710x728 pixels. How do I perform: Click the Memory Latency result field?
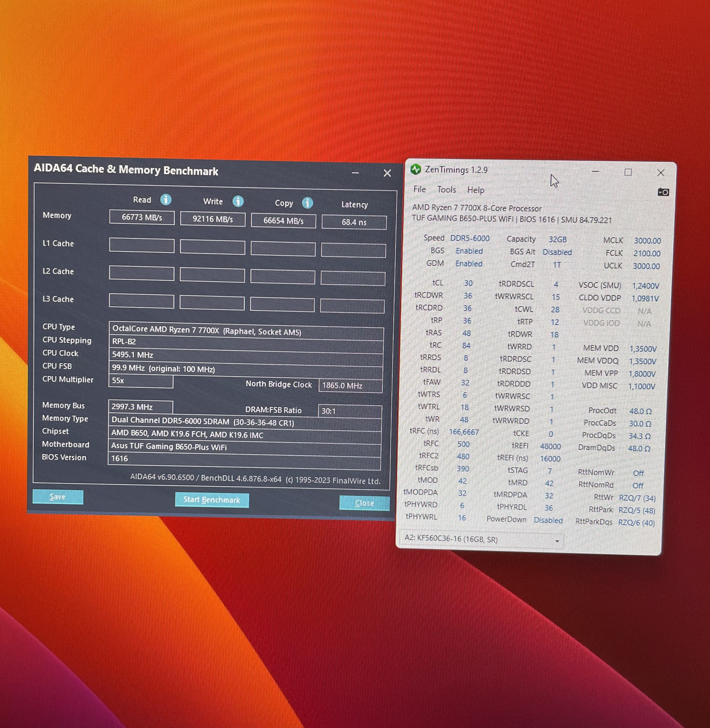pos(354,222)
